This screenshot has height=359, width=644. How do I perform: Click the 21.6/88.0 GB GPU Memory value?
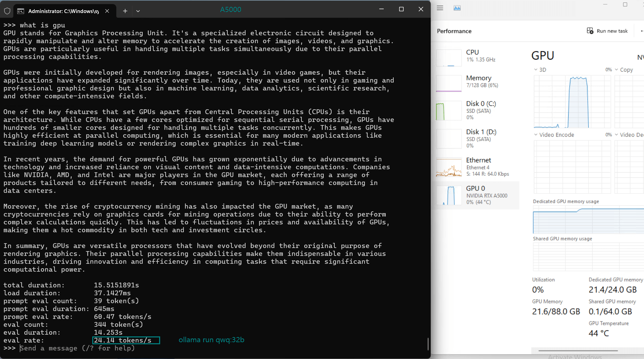pos(556,311)
